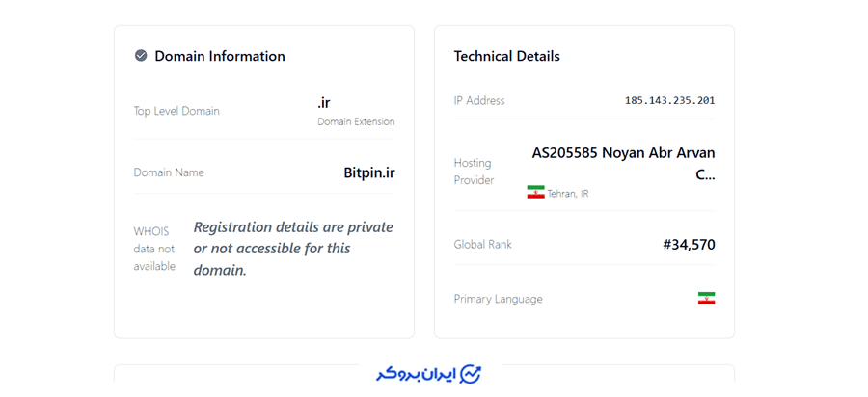Click the verified checkmark icon beside Domain Information

(x=141, y=56)
